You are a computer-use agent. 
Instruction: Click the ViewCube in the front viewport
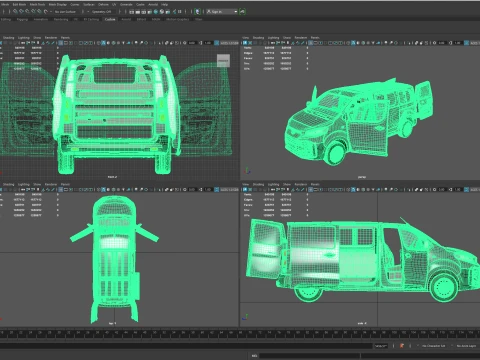[x=223, y=60]
